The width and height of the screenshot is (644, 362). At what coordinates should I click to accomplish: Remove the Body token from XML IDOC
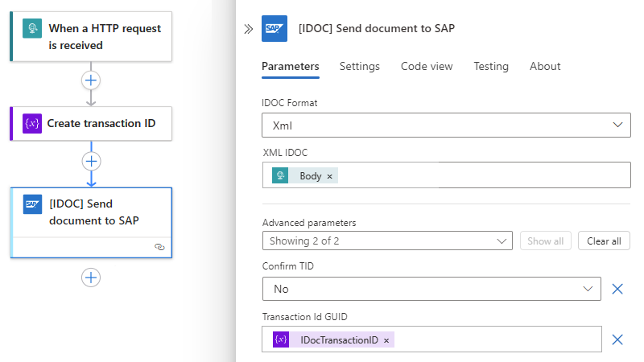click(329, 176)
